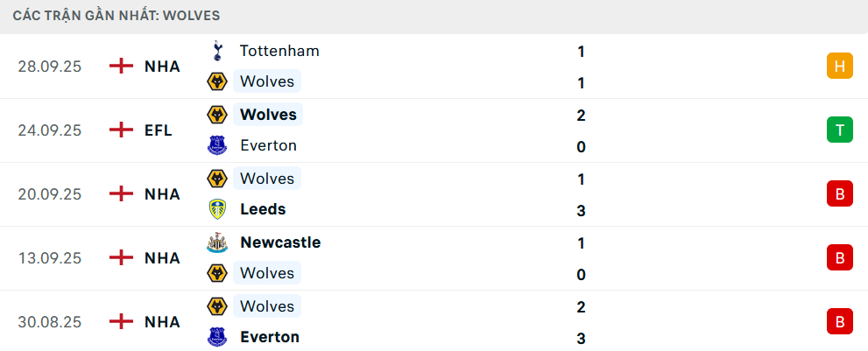
Task: Open the Newcastle team link
Action: (x=280, y=242)
